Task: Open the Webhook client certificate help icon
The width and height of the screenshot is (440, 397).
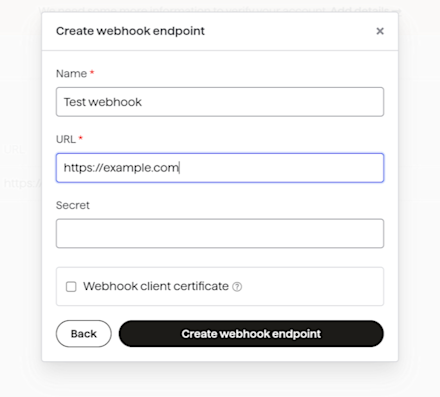Action: 237,287
